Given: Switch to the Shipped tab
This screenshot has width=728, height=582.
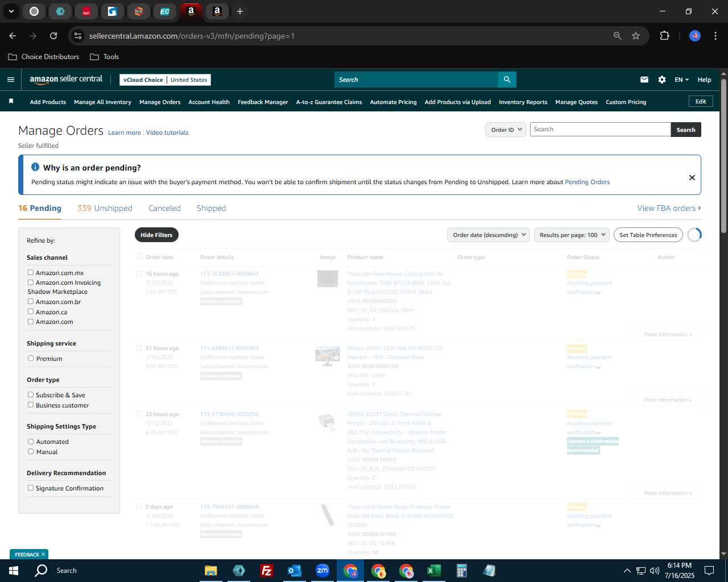Looking at the screenshot, I should 211,208.
